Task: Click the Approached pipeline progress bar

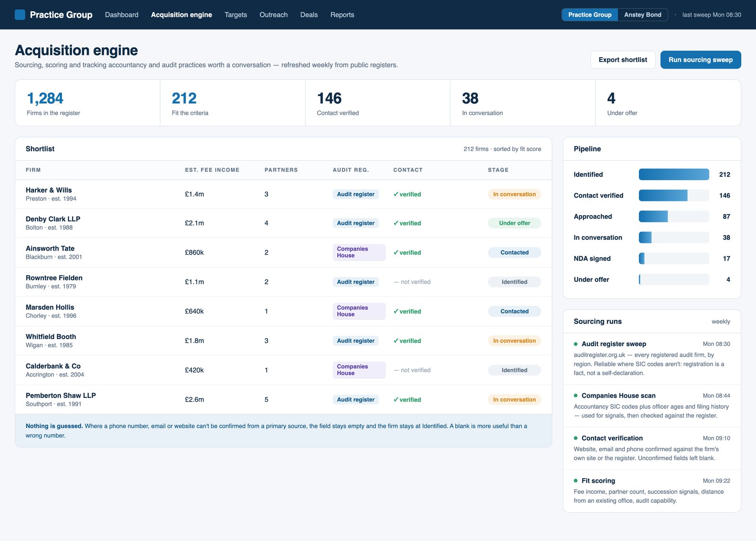Action: (674, 217)
